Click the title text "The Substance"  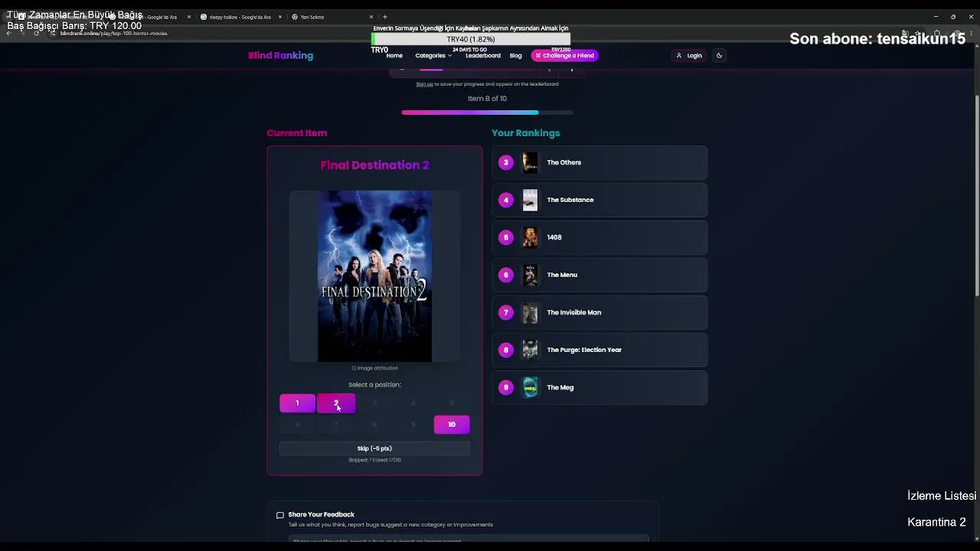pos(570,200)
